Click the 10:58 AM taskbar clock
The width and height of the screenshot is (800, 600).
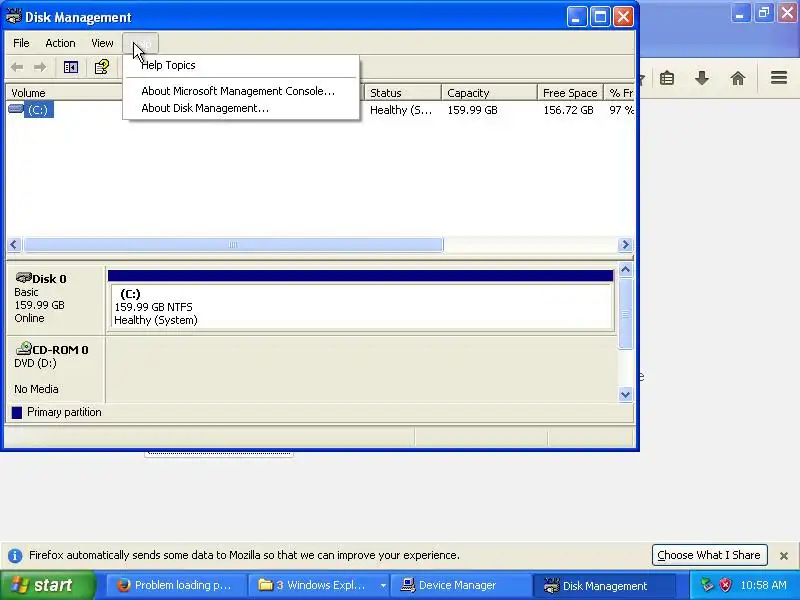pyautogui.click(x=763, y=585)
